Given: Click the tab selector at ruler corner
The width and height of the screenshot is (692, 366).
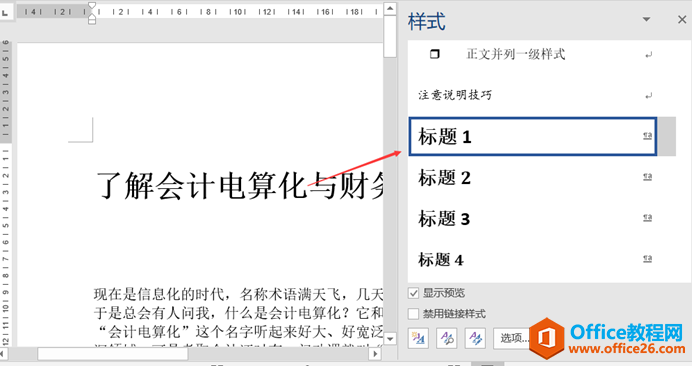Looking at the screenshot, I should coord(5,12).
